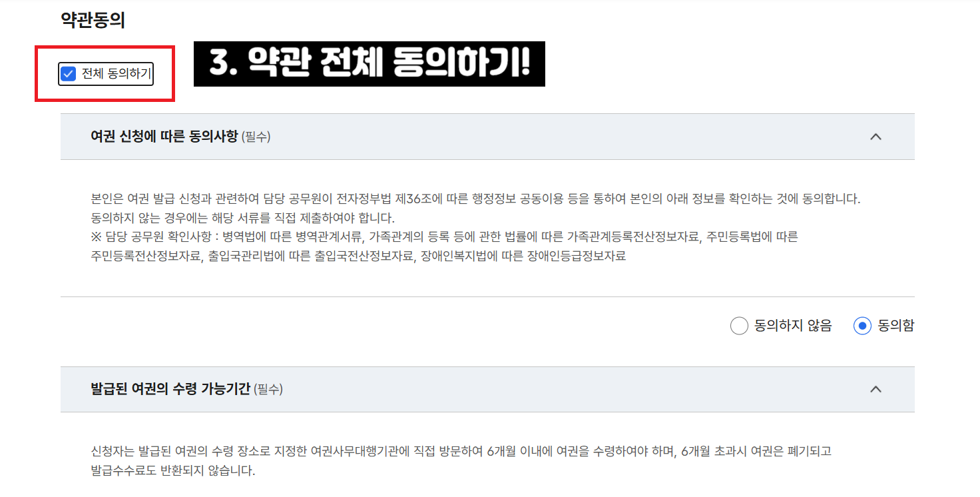Click the line 동의하지 않는 경우에는 해당 서류를
Screen dimensions: 980x497
pos(243,218)
